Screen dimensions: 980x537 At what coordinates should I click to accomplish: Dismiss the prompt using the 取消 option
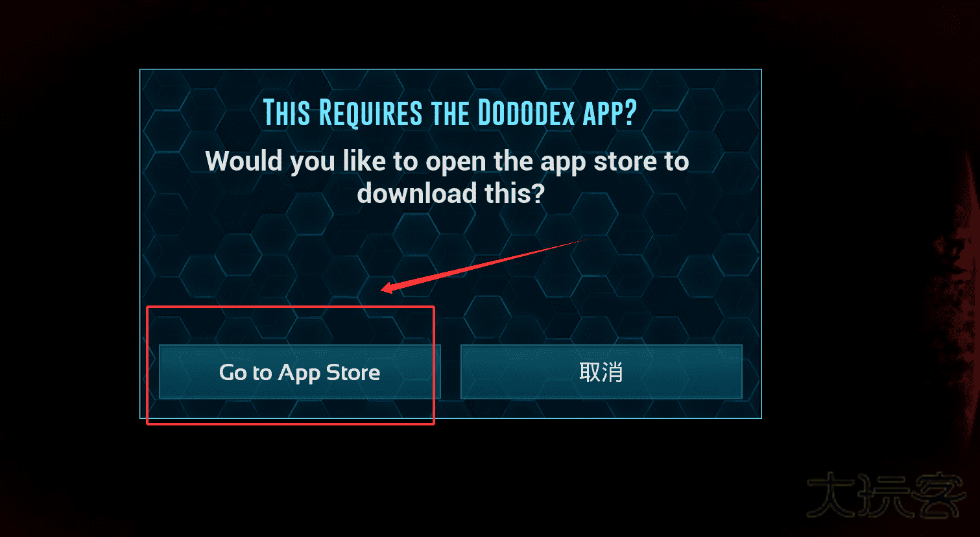[x=601, y=372]
